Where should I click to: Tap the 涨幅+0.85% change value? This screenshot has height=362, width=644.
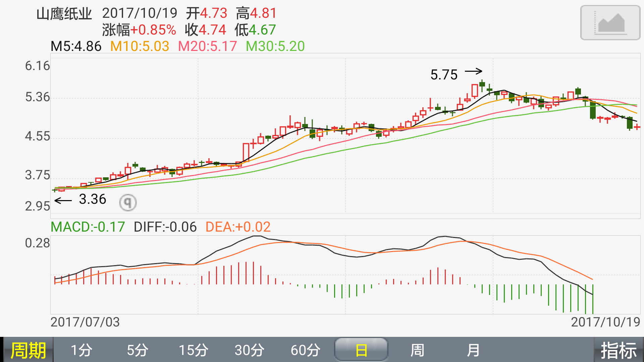coord(139,30)
